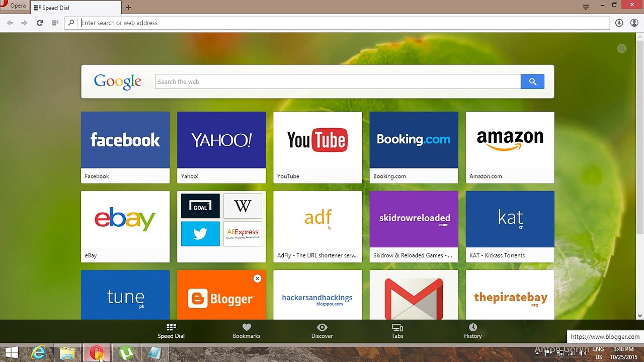The image size is (644, 362).
Task: Click the faint magnifier icon on the page
Action: 622,48
